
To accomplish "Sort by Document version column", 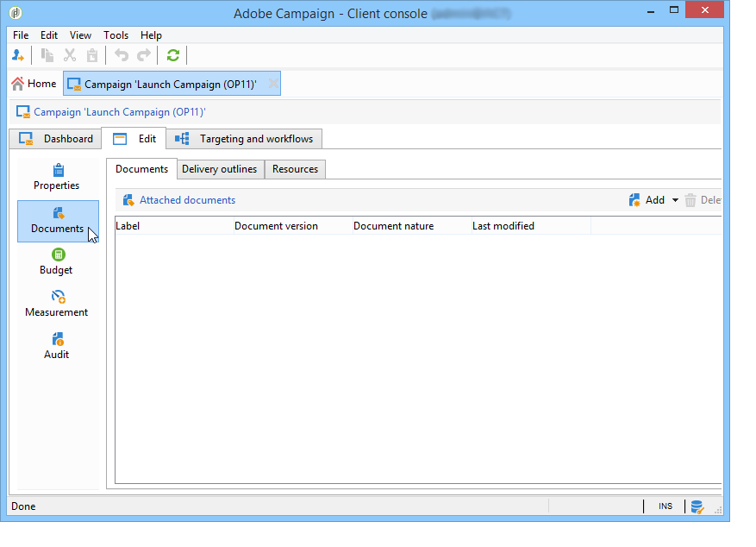I will coord(293,226).
